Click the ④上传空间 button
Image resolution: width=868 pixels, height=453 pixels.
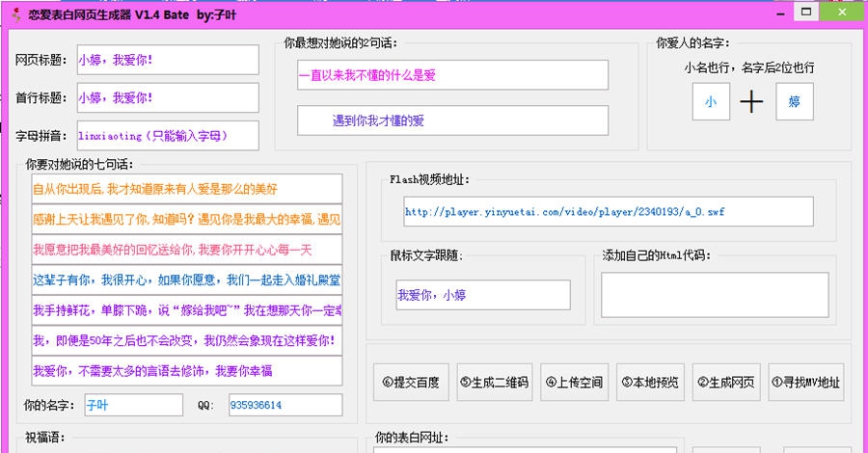coord(574,383)
